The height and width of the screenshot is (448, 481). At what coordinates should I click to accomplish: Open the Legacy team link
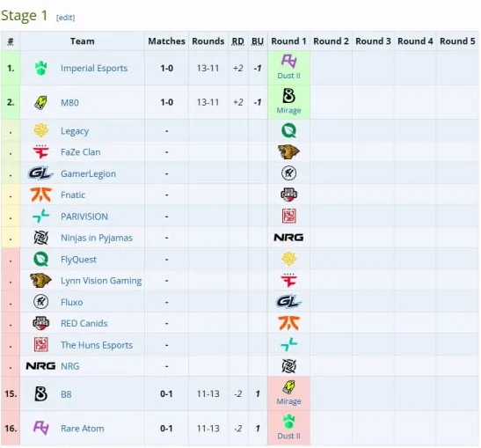[75, 131]
